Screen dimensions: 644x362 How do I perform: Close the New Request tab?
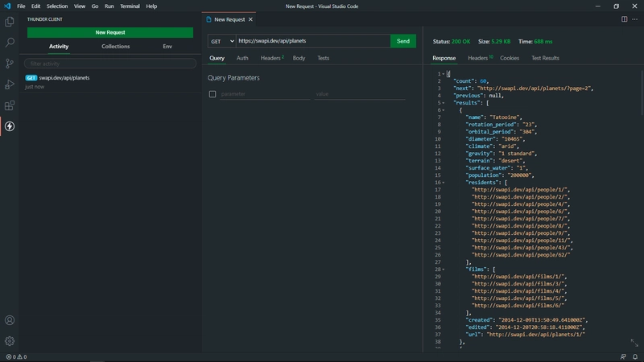(250, 19)
